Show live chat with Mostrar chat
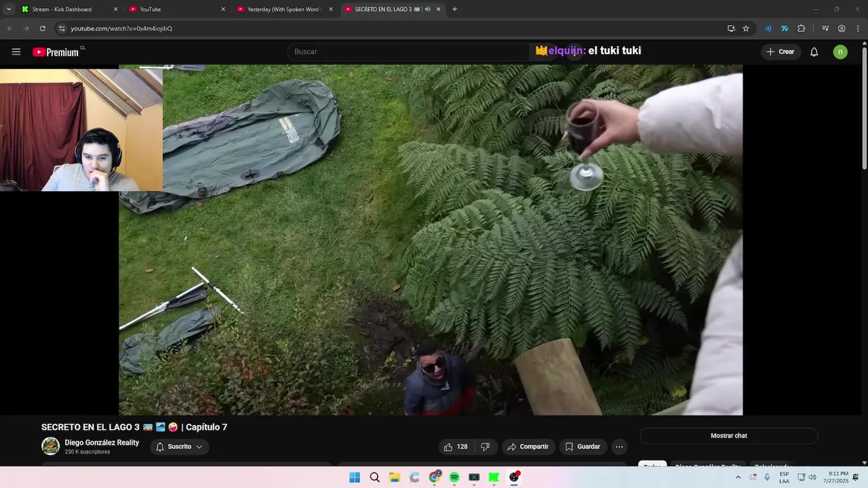Viewport: 868px width, 488px height. [729, 436]
